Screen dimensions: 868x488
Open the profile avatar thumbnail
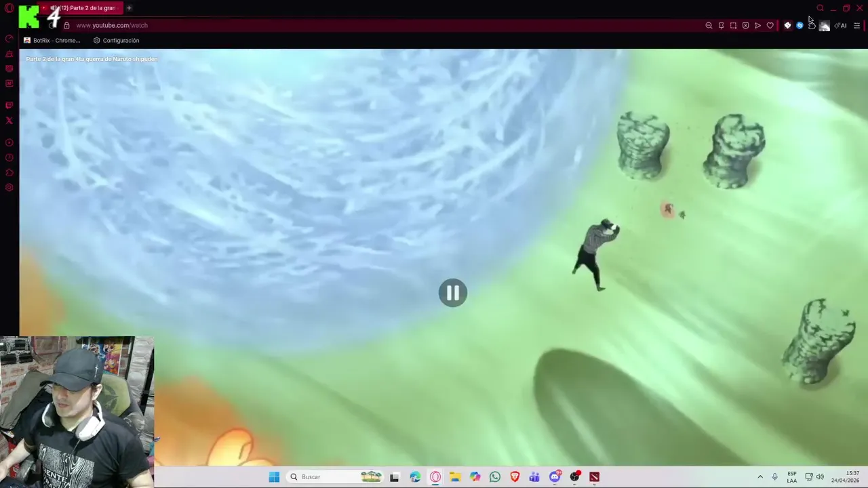click(824, 26)
